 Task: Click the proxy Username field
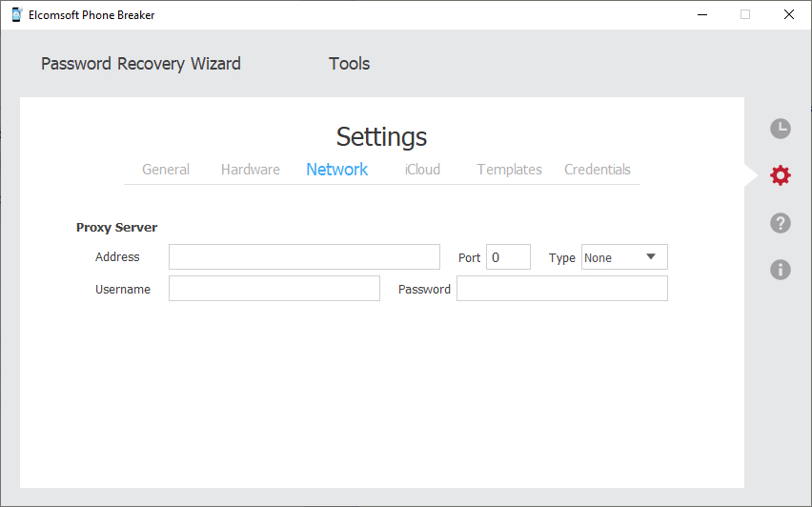coord(274,289)
